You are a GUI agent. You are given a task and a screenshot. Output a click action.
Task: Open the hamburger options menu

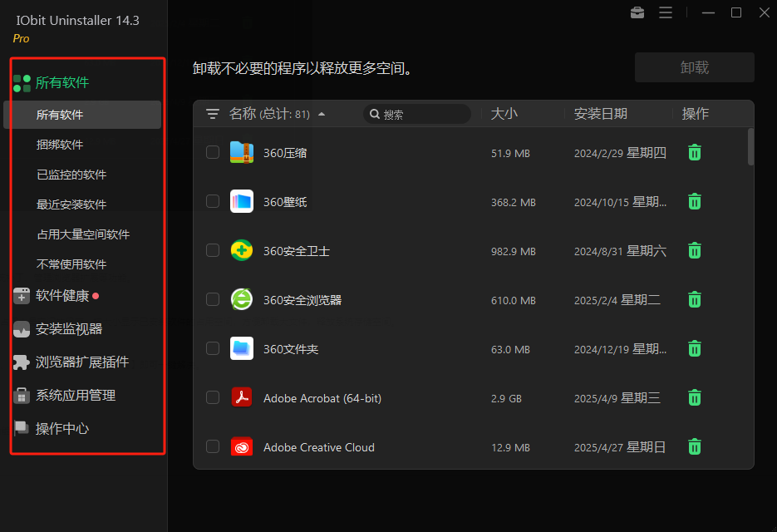click(666, 12)
